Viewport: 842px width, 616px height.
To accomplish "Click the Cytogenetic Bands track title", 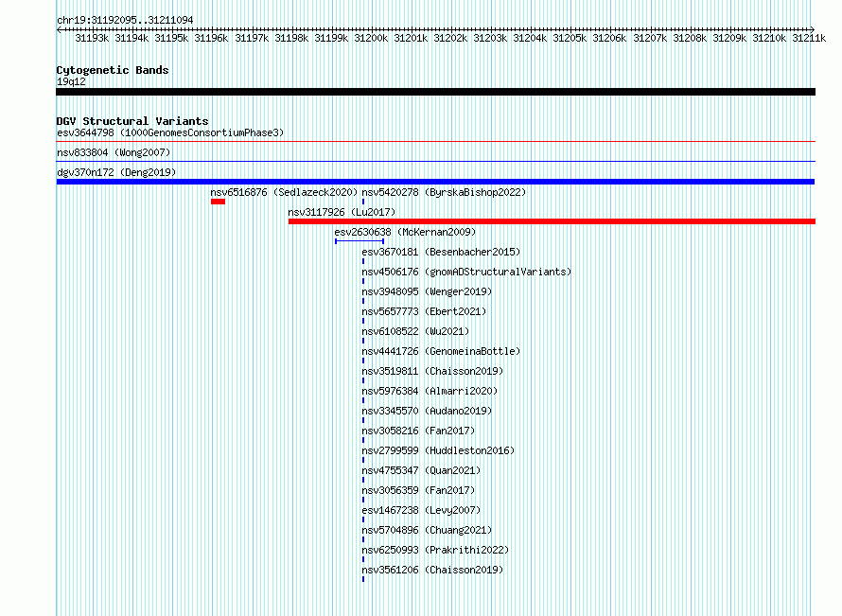I will point(113,70).
